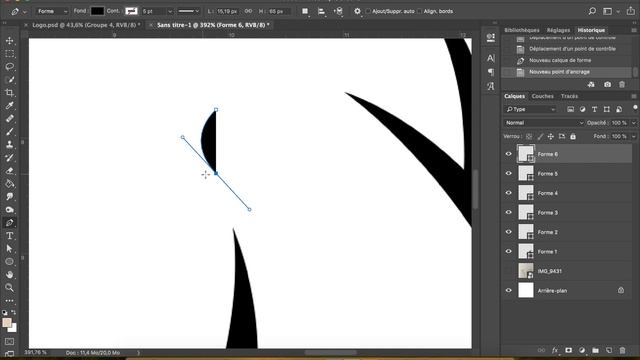Image resolution: width=640 pixels, height=360 pixels.
Task: Select the History Brush tool
Action: pyautogui.click(x=9, y=158)
